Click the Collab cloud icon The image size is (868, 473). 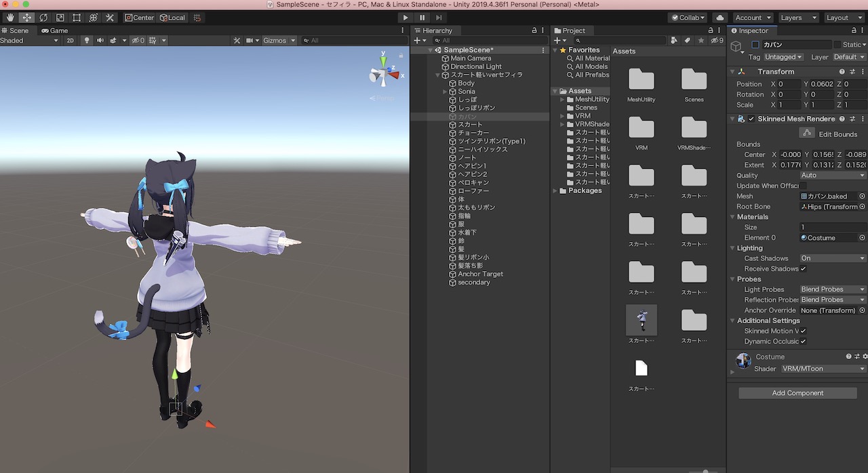click(720, 18)
